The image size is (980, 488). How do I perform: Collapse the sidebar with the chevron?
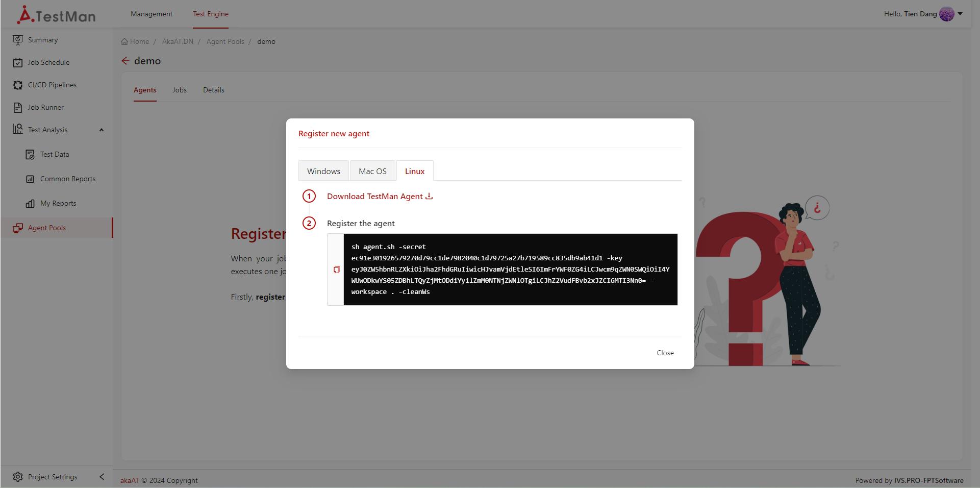(x=102, y=477)
